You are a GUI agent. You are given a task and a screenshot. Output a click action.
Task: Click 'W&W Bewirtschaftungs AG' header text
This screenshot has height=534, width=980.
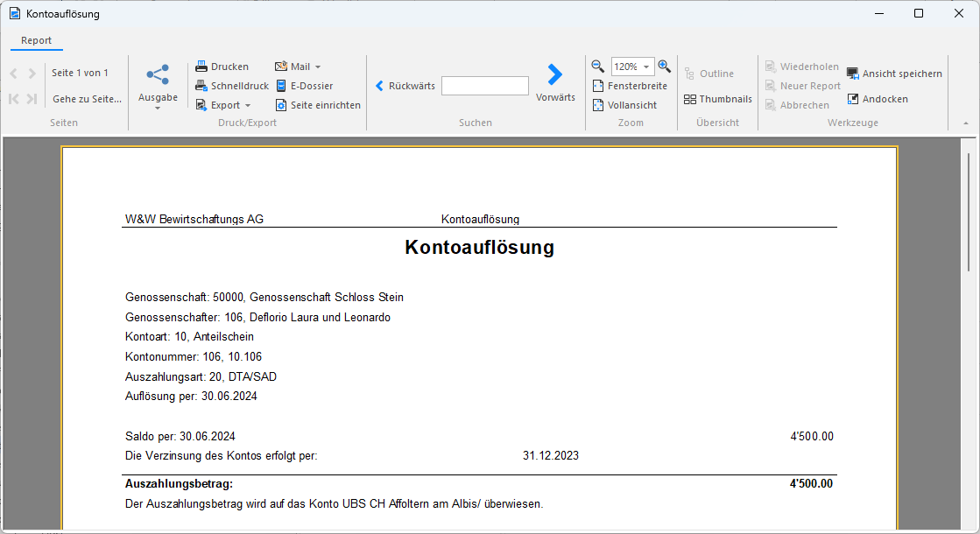pos(194,219)
